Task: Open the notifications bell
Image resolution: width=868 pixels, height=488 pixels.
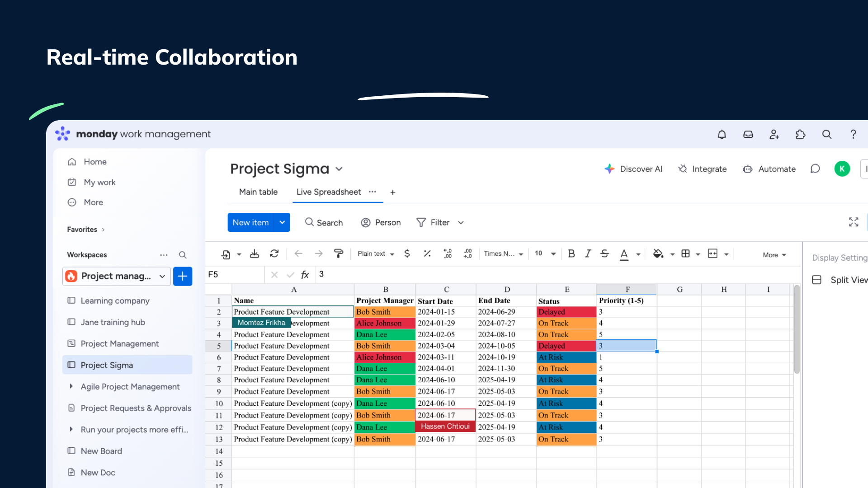Action: 722,134
